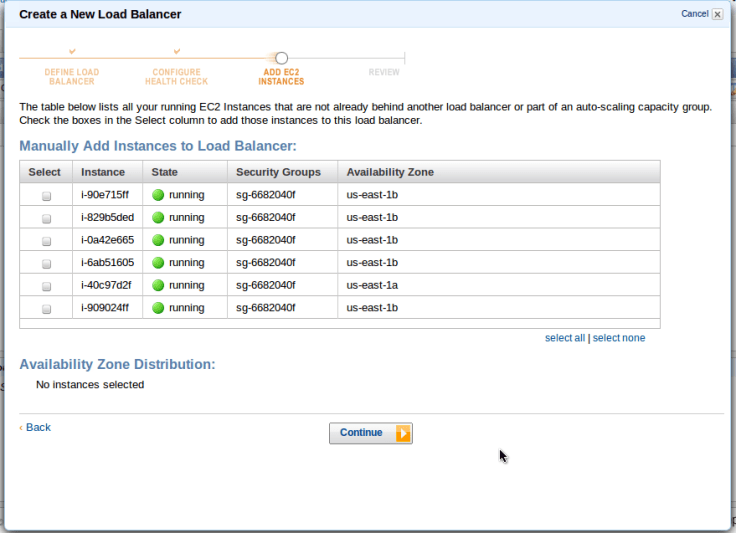Select the Add EC2 Instances step

pos(281,77)
